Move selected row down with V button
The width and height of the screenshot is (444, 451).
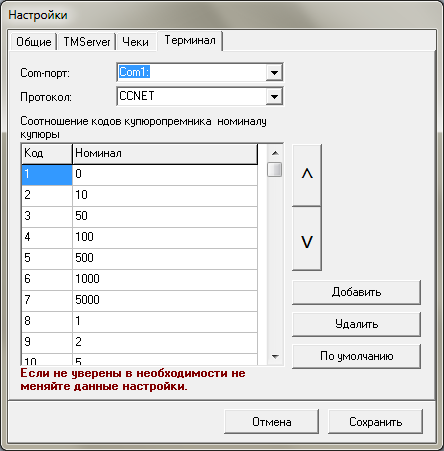307,239
